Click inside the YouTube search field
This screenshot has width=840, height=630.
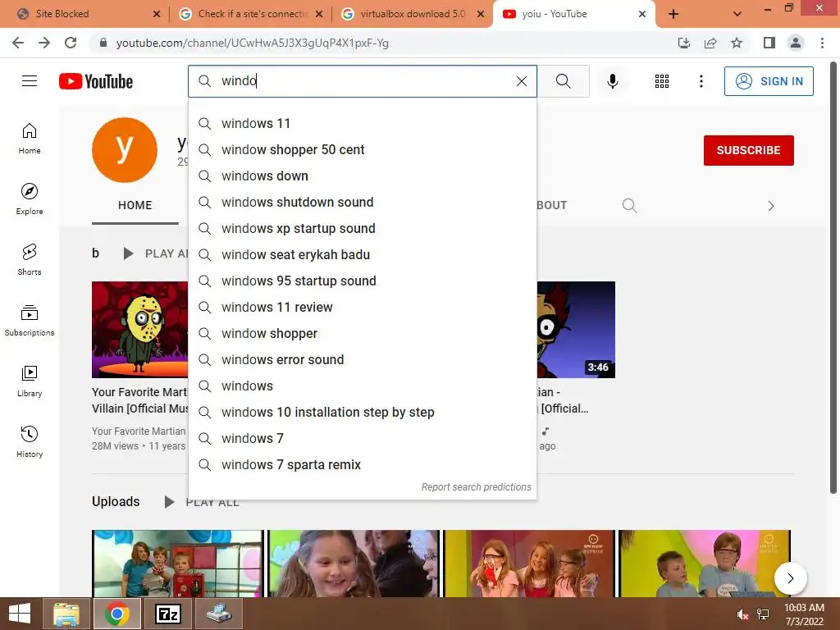[364, 81]
